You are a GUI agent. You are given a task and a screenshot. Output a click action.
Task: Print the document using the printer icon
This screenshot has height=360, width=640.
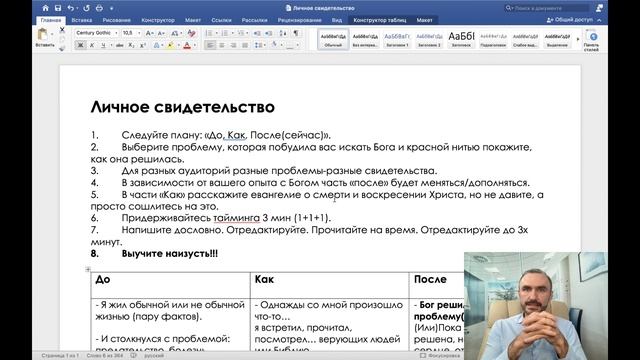99,8
